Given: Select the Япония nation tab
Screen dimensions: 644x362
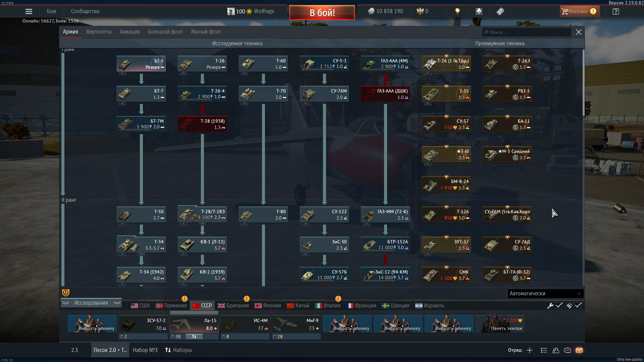Looking at the screenshot, I should (268, 306).
